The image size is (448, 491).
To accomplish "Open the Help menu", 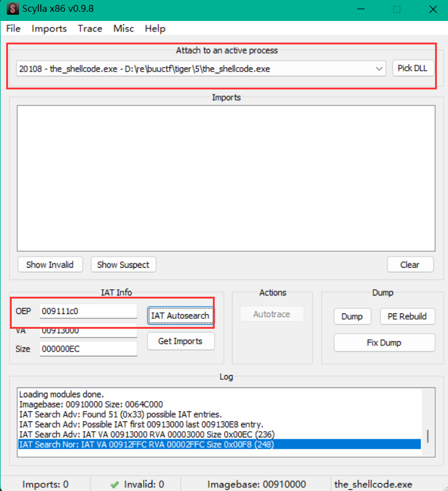I will (155, 28).
